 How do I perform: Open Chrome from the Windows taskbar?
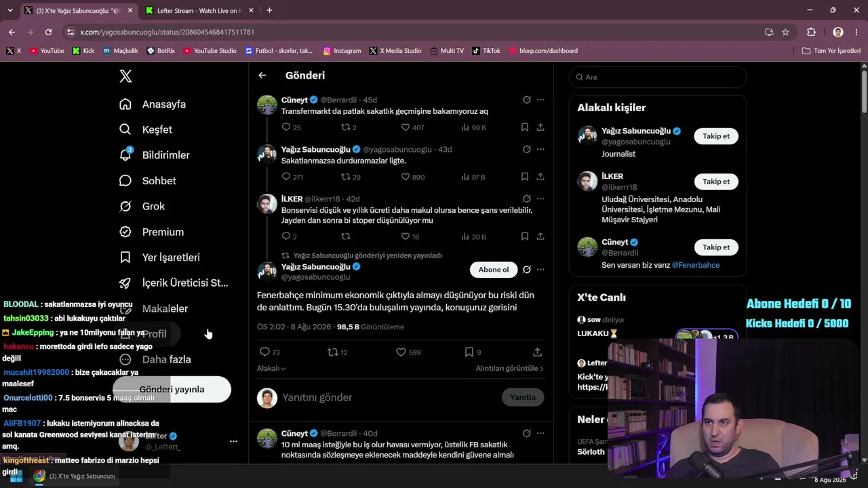(x=39, y=476)
